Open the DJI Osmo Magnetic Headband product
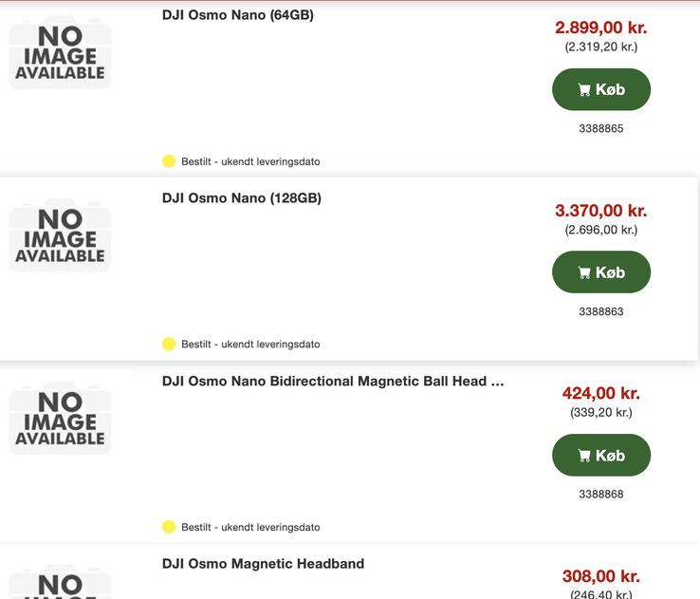The image size is (700, 599). tap(263, 564)
